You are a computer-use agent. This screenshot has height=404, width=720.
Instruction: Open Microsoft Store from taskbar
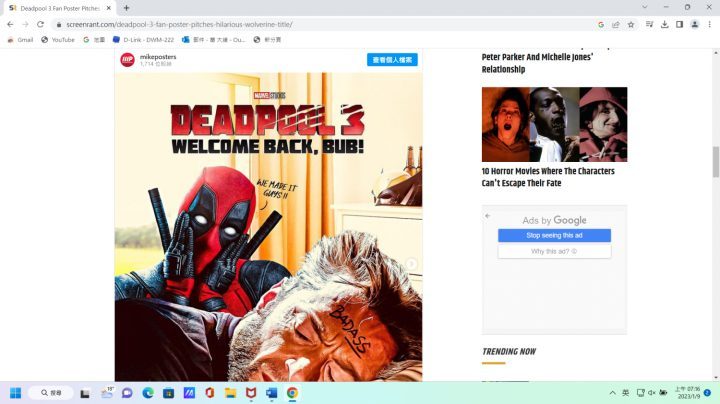[169, 393]
